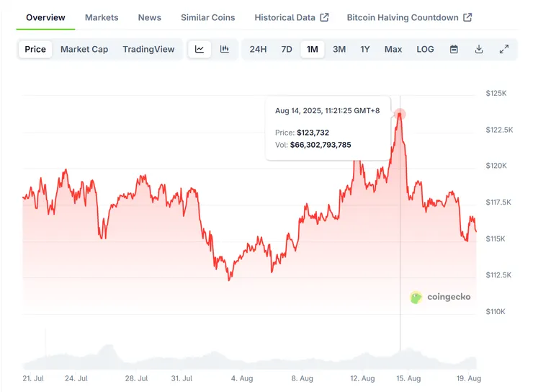This screenshot has width=533, height=392.
Task: Switch chart to TradingView mode
Action: pos(148,49)
